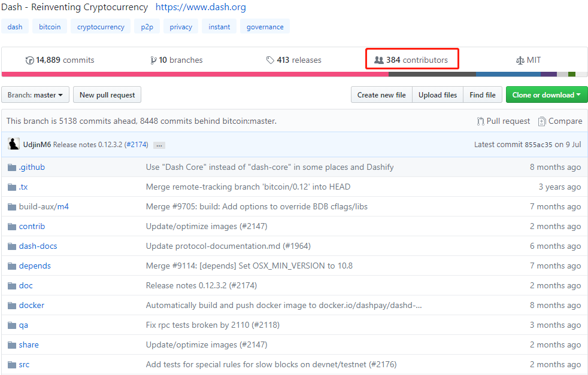The width and height of the screenshot is (588, 375).
Task: Click the pink segment of language bar
Action: click(195, 74)
